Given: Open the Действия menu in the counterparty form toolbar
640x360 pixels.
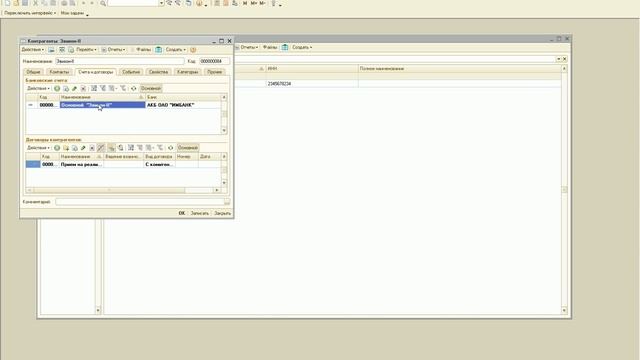Looking at the screenshot, I should click(x=32, y=49).
